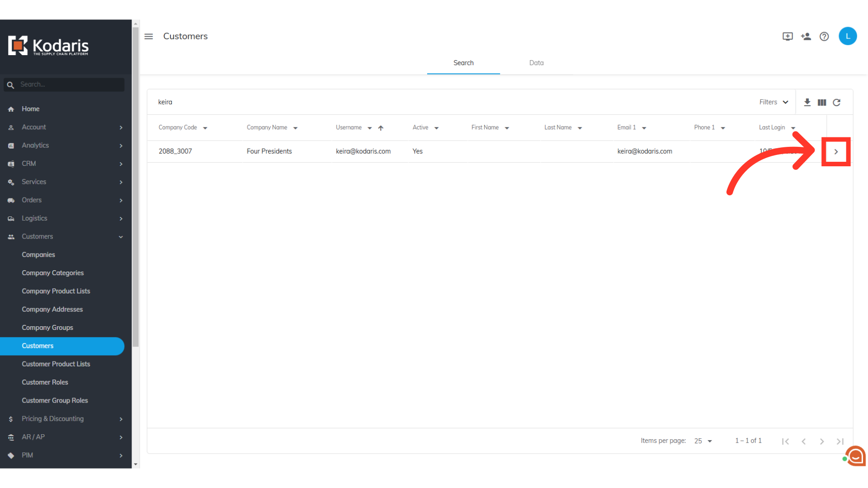Toggle the Username sort arrow

[381, 128]
